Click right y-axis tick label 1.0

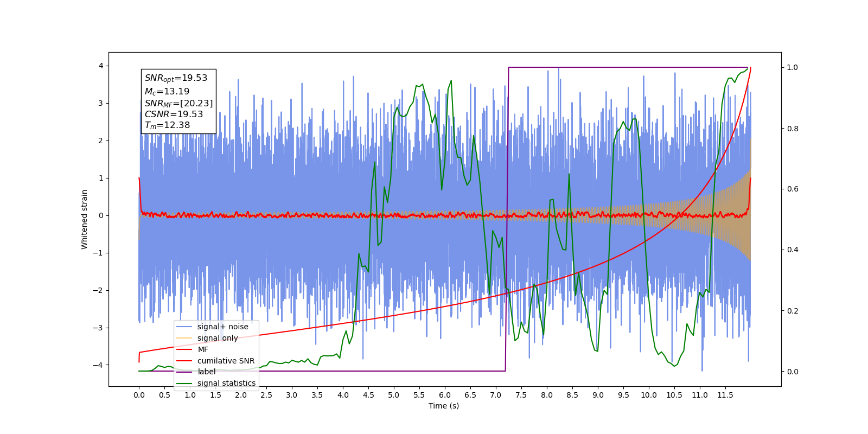792,67
